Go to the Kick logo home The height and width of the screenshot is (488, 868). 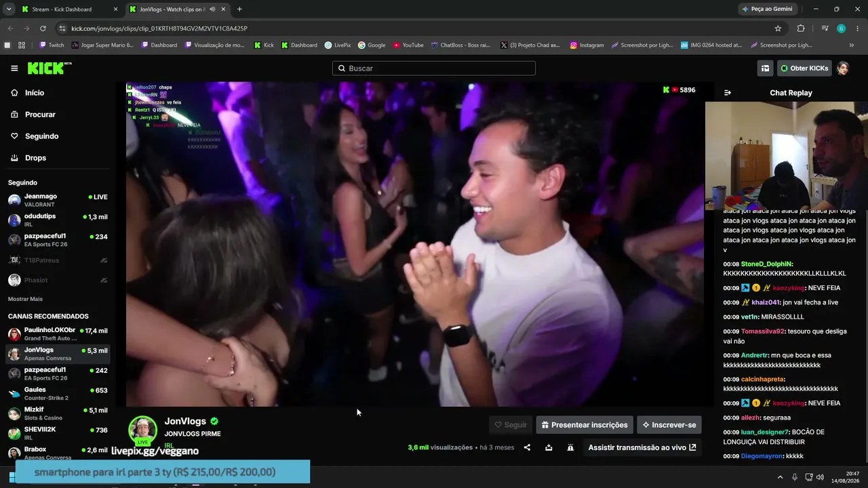tap(49, 68)
